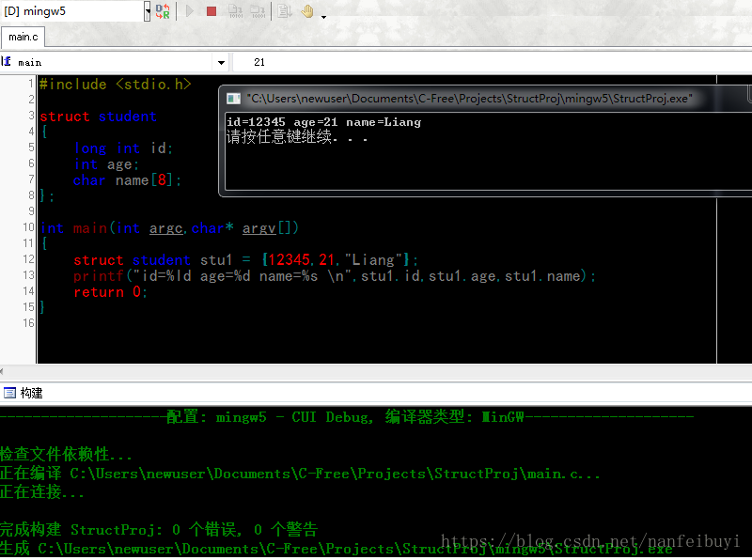Click the printf statement on line 13
Screen dimensions: 752x560
pyautogui.click(x=335, y=276)
